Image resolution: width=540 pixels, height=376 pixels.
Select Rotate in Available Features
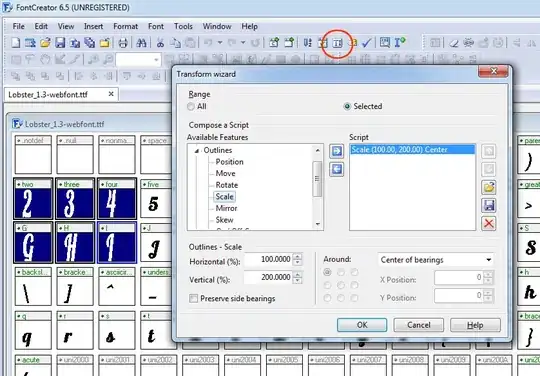227,185
